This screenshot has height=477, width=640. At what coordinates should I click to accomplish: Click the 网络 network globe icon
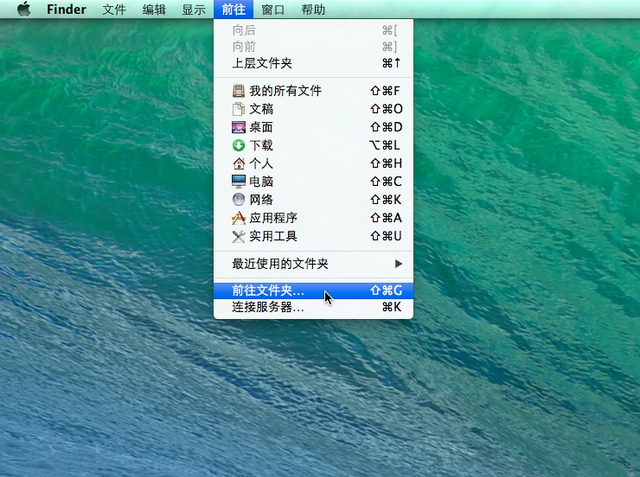point(238,199)
